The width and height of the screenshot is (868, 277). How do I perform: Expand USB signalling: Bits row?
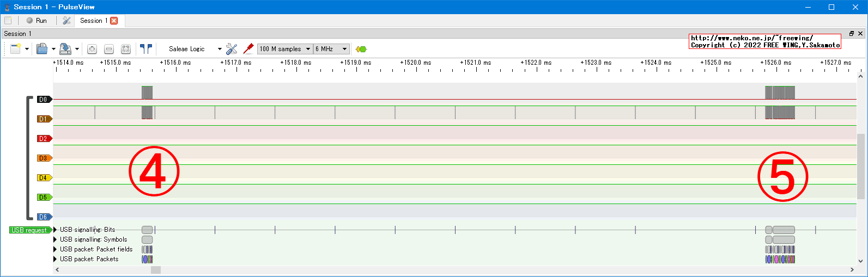(x=55, y=230)
